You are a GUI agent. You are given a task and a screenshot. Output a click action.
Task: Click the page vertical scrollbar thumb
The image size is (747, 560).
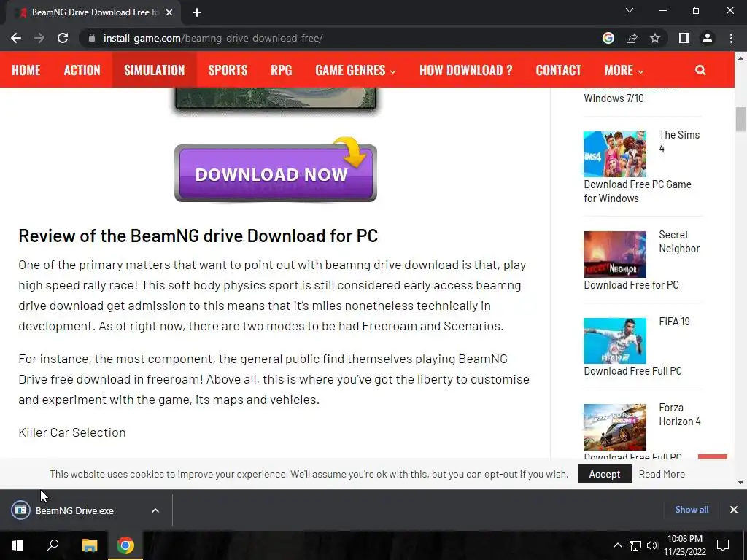click(x=740, y=119)
